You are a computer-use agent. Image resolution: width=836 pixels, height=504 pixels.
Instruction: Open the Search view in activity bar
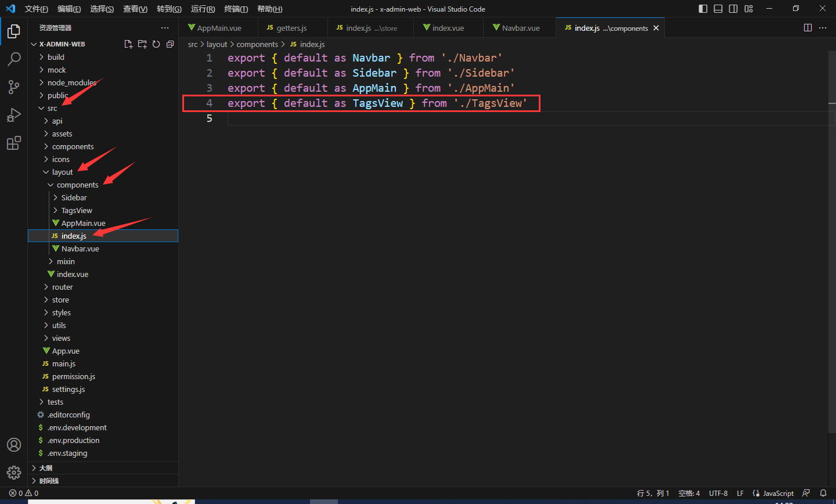[14, 59]
